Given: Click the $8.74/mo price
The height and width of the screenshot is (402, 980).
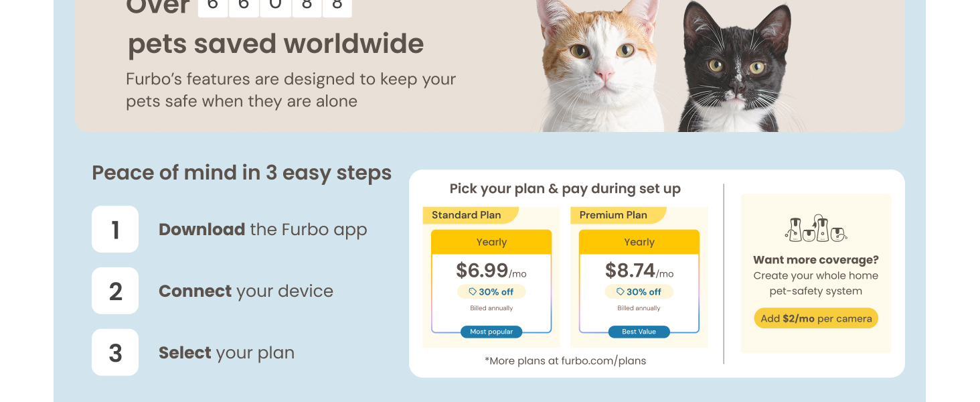Looking at the screenshot, I should pyautogui.click(x=639, y=270).
